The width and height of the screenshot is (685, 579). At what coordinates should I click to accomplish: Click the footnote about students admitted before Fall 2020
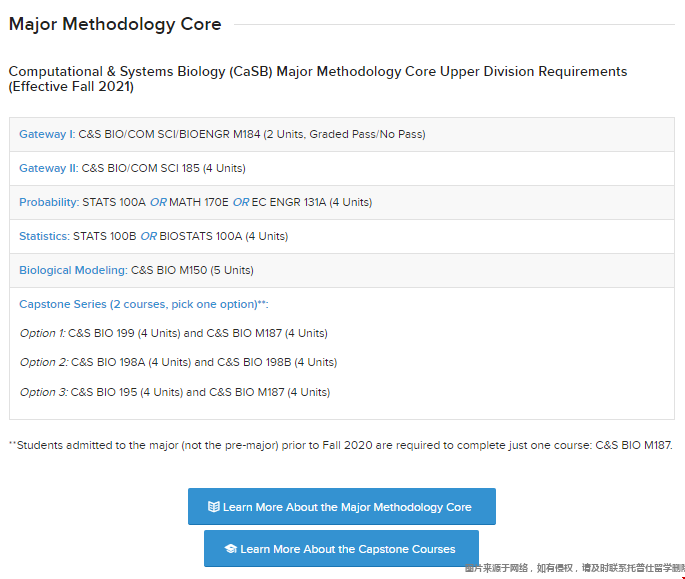[x=340, y=445]
